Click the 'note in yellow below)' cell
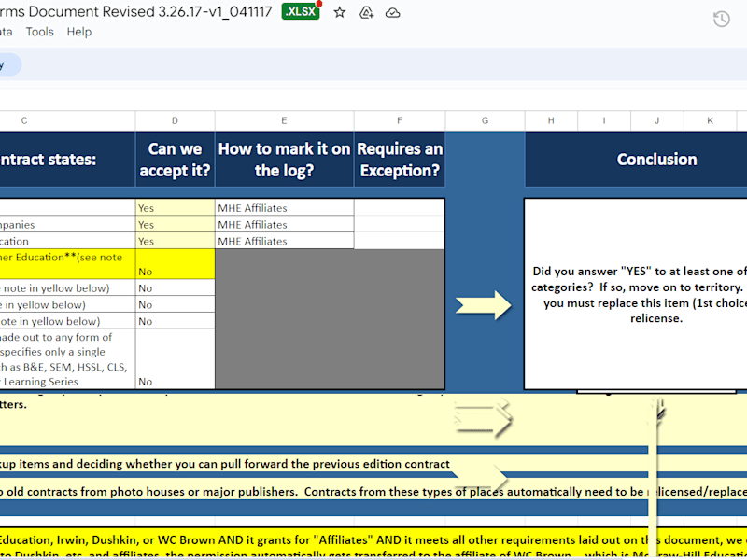This screenshot has height=560, width=747. [67, 288]
